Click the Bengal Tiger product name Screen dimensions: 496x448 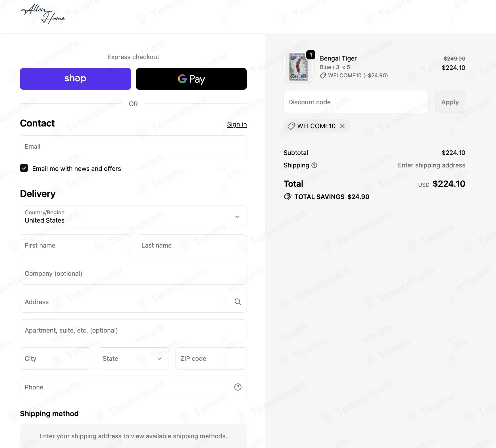point(338,58)
